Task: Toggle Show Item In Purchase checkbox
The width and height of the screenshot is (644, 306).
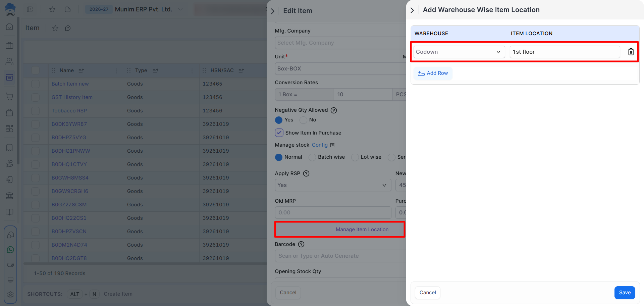Action: 279,133
